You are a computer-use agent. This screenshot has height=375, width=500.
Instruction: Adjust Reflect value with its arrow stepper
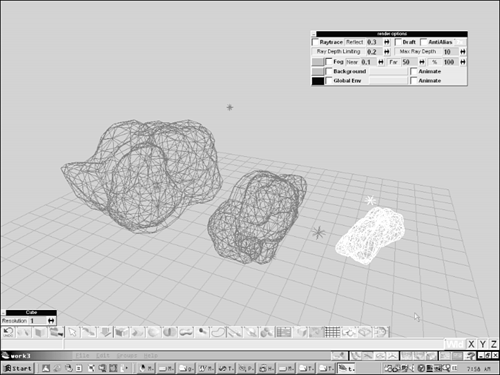click(387, 42)
